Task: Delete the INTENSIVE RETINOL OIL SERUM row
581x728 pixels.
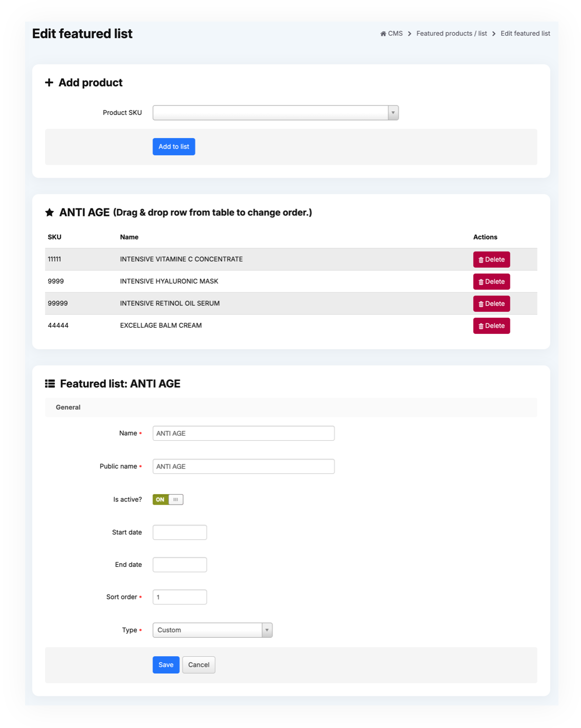Action: [491, 304]
